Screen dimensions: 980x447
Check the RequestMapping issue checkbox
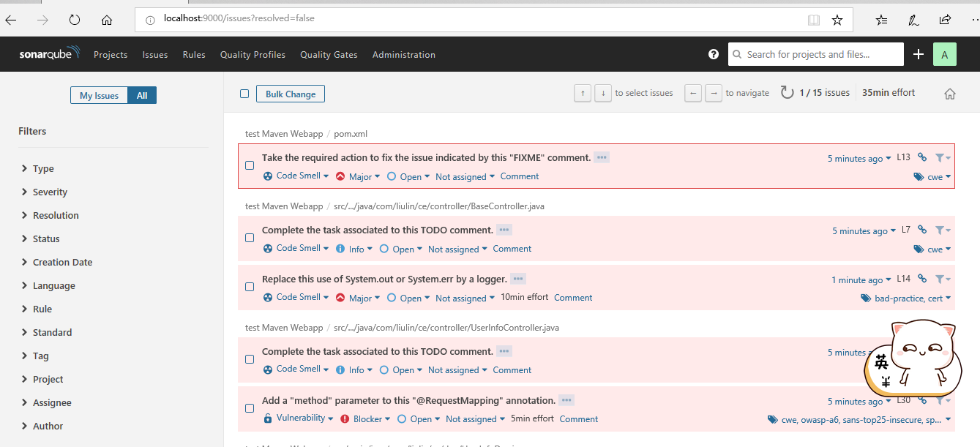coord(250,408)
